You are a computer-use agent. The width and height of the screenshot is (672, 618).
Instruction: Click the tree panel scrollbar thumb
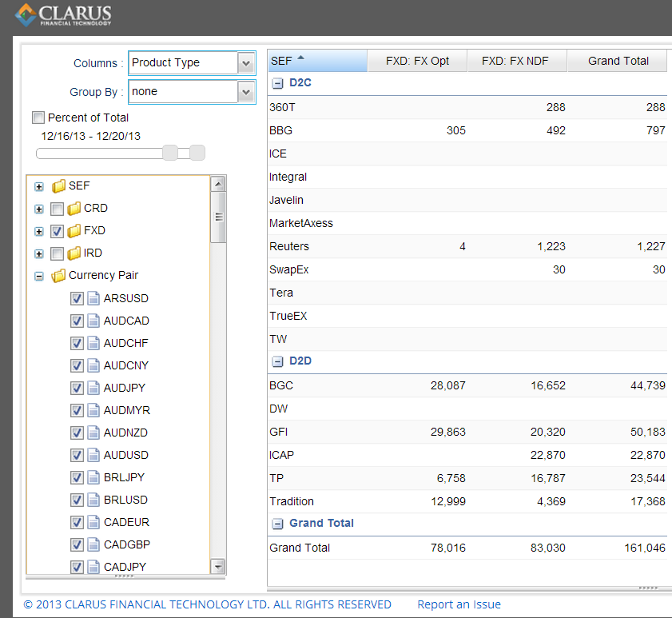coord(219,217)
